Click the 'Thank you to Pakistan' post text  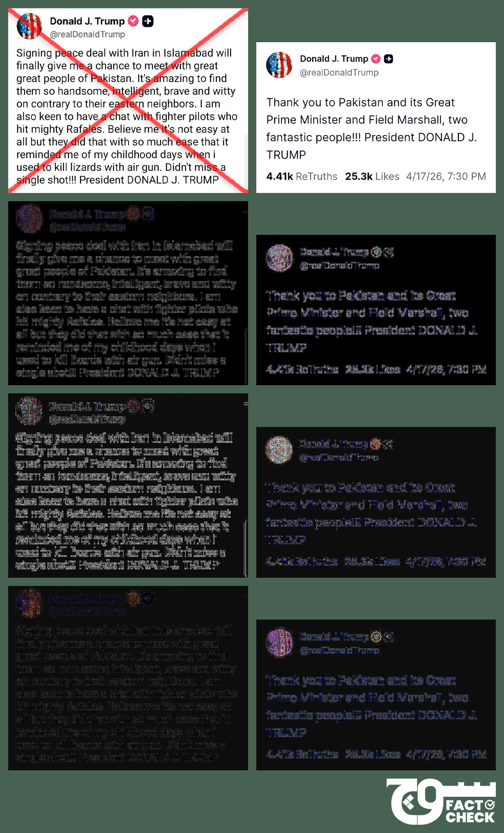371,128
